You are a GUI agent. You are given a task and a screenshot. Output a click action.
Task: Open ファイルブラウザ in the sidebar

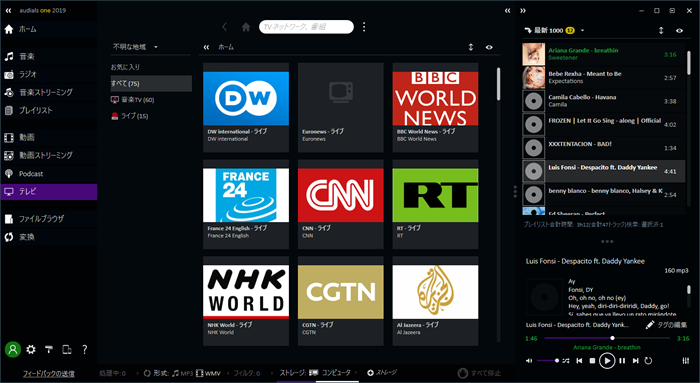click(48, 219)
